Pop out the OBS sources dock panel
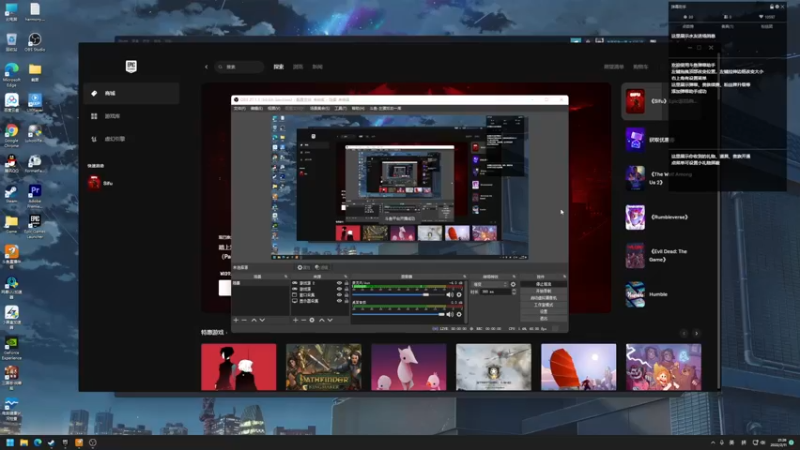This screenshot has height=450, width=800. tap(345, 277)
